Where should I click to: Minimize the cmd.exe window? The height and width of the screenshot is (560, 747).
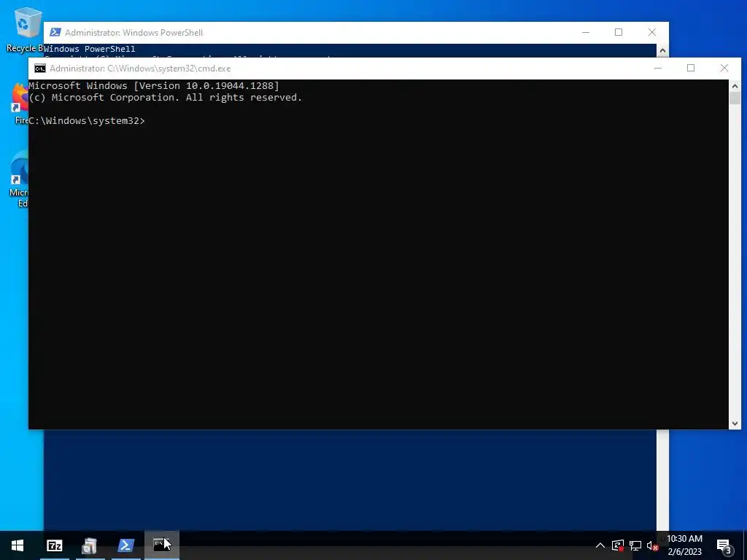pos(658,68)
